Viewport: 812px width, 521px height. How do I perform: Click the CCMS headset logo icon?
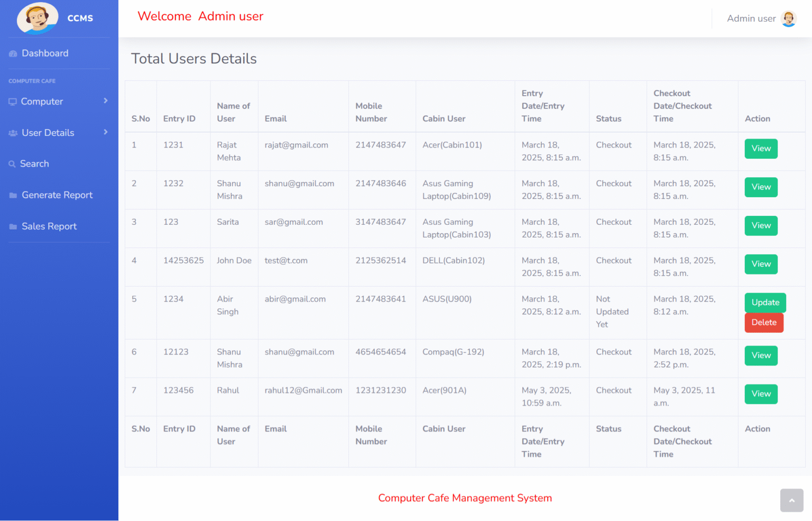[x=38, y=18]
